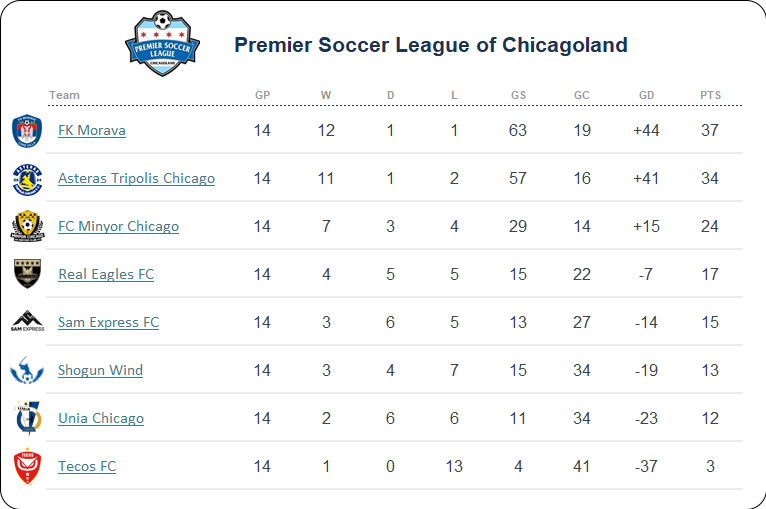Click the Unia Chicago crest icon
The image size is (766, 509).
(28, 418)
